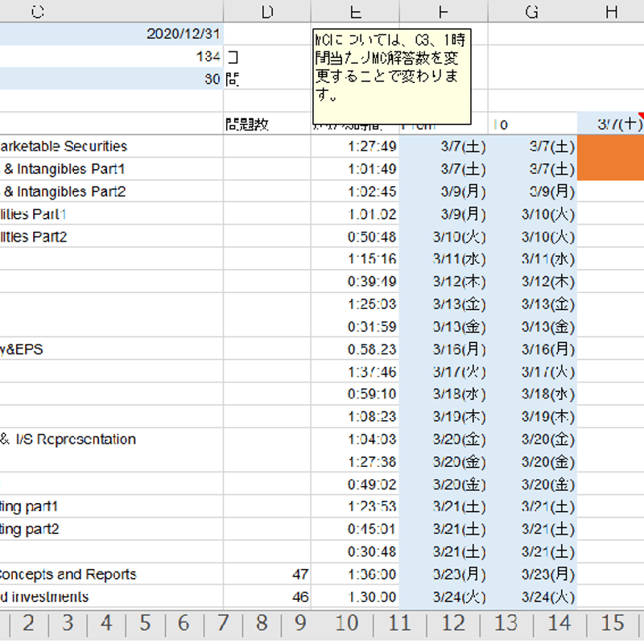Click the cell containing 134
This screenshot has width=644, height=644.
(111, 56)
